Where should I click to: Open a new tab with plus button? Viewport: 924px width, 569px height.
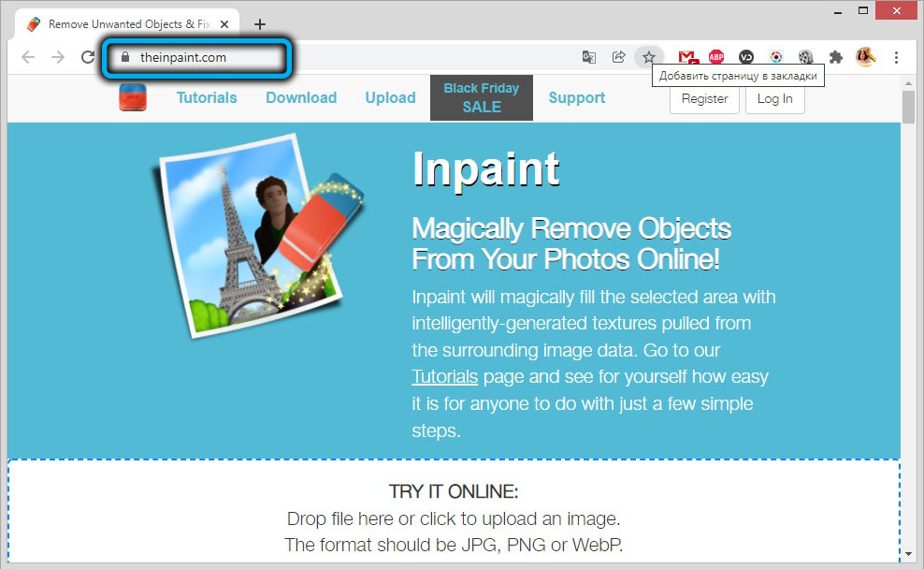(260, 24)
